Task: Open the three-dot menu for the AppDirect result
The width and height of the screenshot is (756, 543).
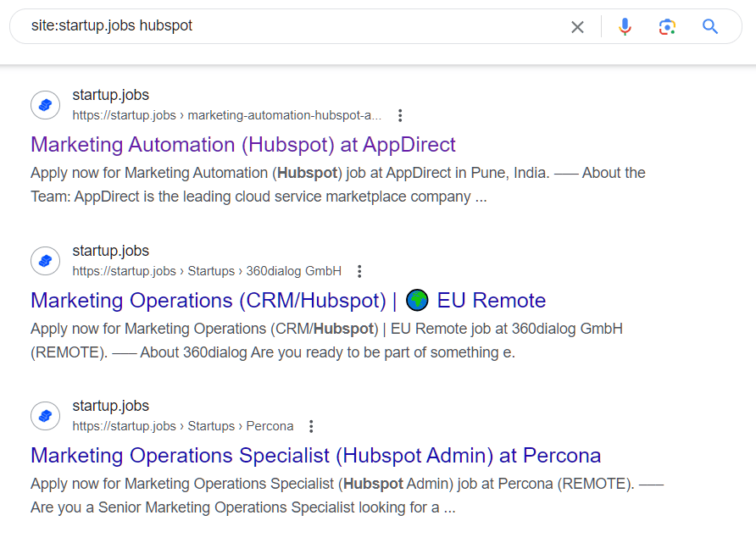Action: coord(401,116)
